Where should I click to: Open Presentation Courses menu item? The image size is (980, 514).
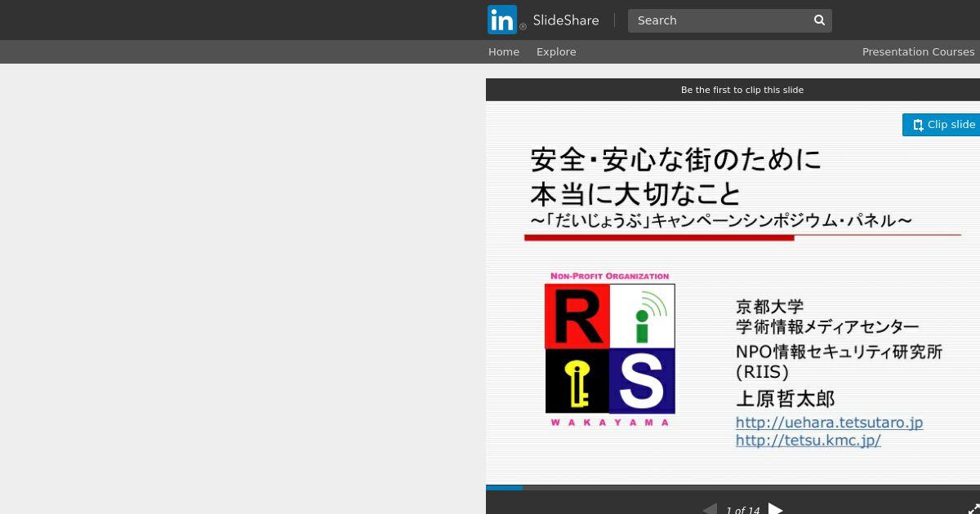point(918,51)
